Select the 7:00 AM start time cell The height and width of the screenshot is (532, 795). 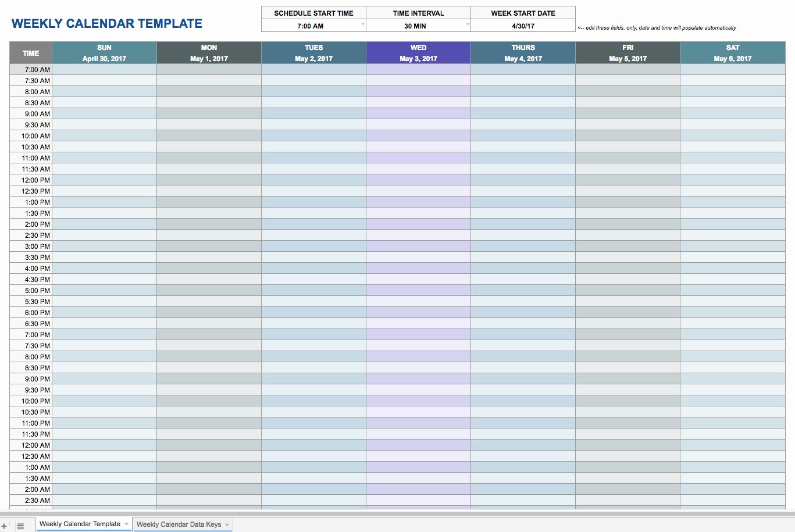pyautogui.click(x=313, y=26)
